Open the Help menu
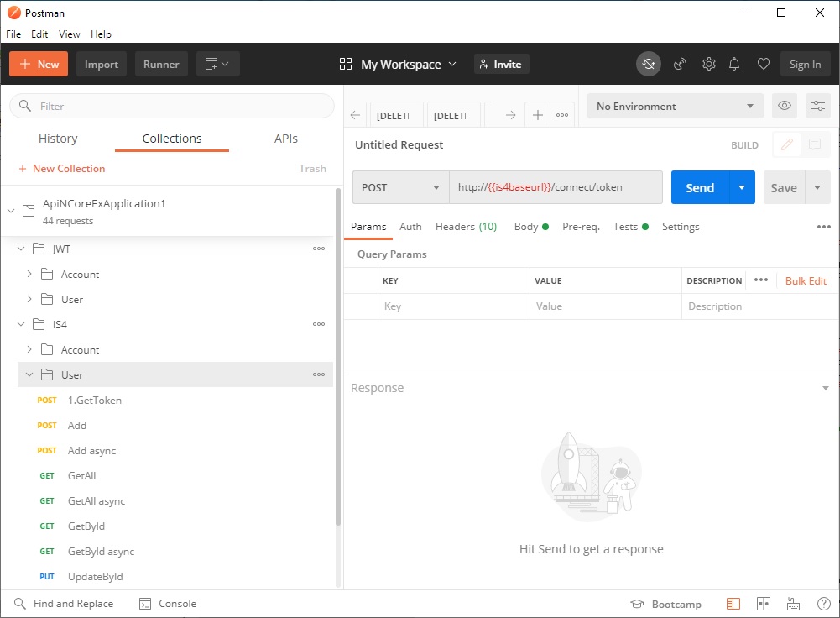 101,34
